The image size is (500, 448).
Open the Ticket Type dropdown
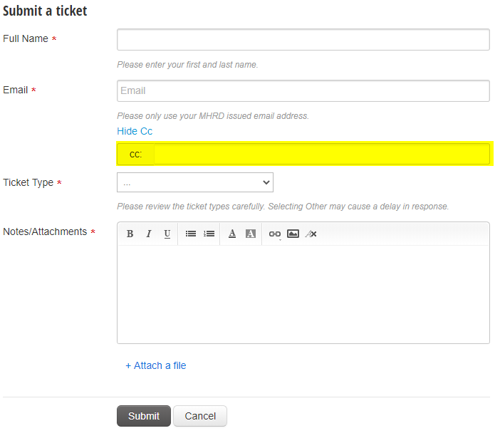[x=195, y=183]
